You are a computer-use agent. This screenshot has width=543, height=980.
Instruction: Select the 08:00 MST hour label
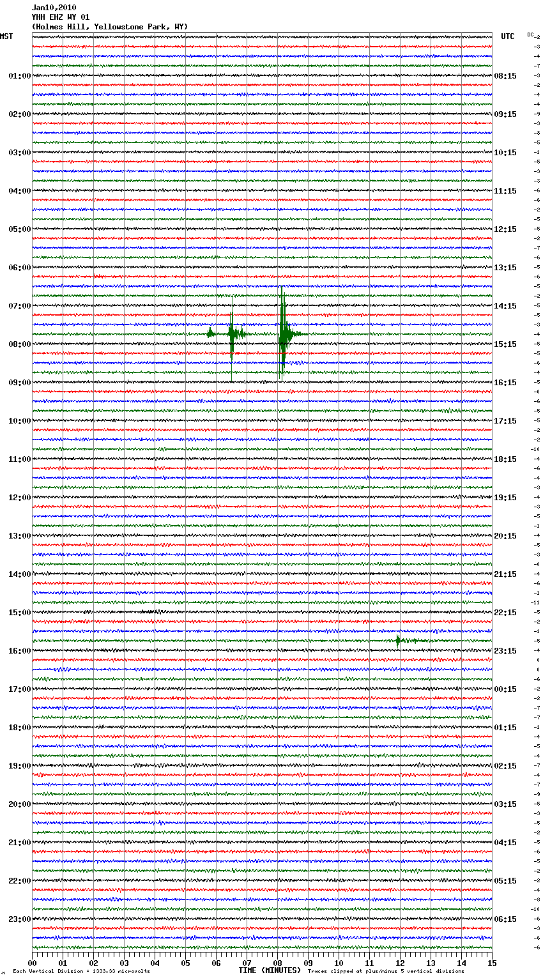coord(20,344)
